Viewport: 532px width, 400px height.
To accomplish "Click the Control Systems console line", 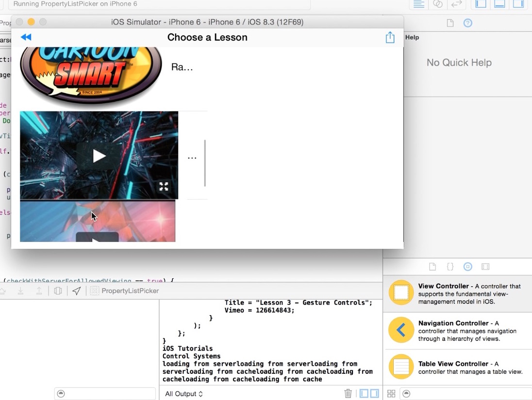I will (x=191, y=356).
